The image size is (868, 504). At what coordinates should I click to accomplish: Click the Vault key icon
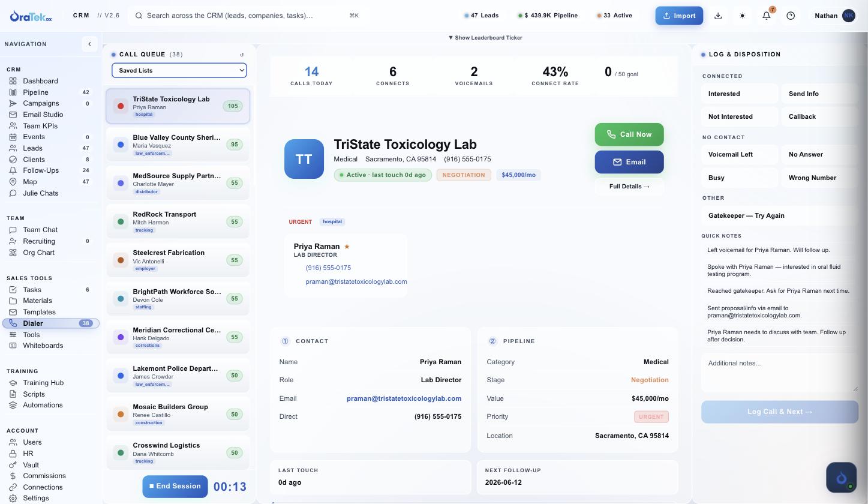[13, 465]
